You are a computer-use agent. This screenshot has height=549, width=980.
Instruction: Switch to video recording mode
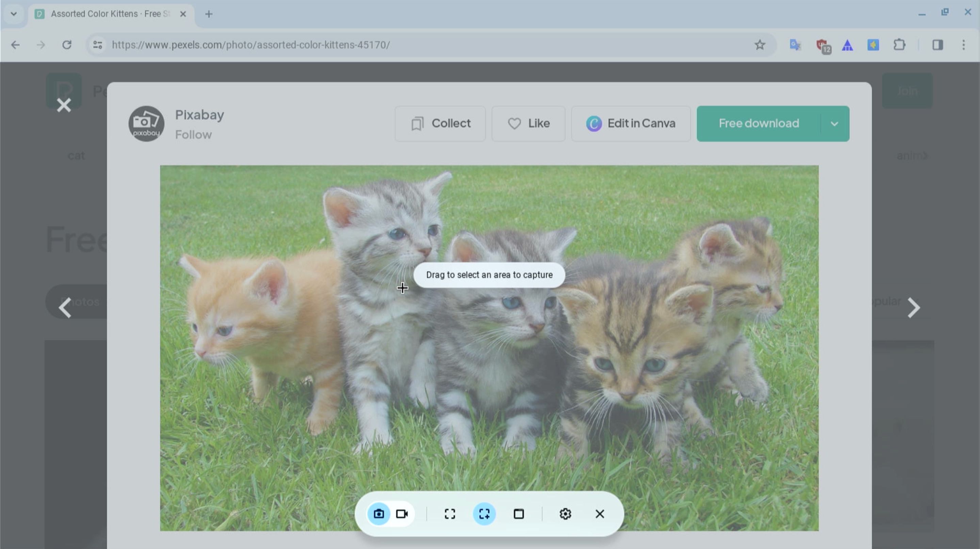(x=402, y=514)
